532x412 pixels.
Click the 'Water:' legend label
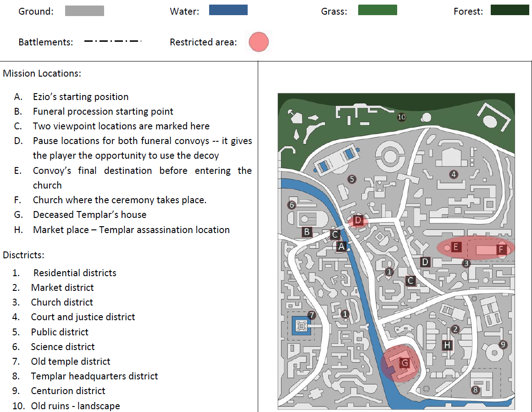point(184,11)
